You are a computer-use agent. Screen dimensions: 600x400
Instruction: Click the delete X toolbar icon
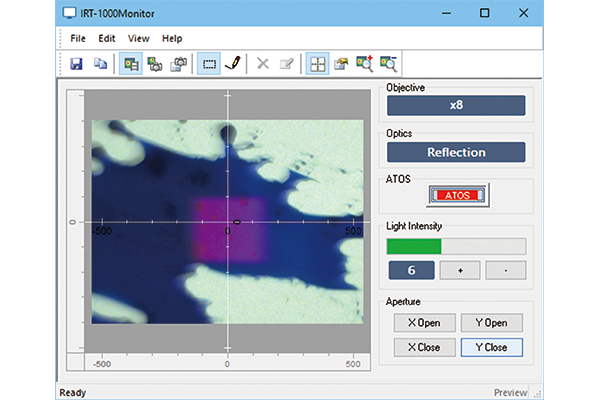point(263,63)
